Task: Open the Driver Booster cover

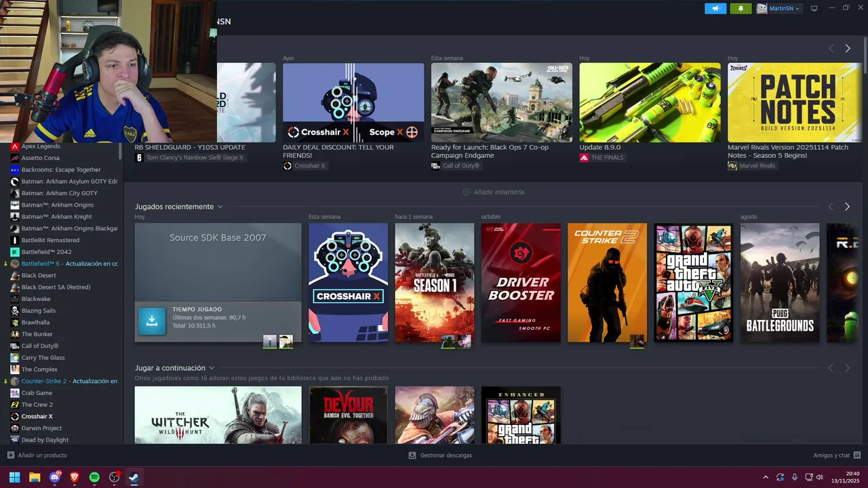Action: point(521,283)
